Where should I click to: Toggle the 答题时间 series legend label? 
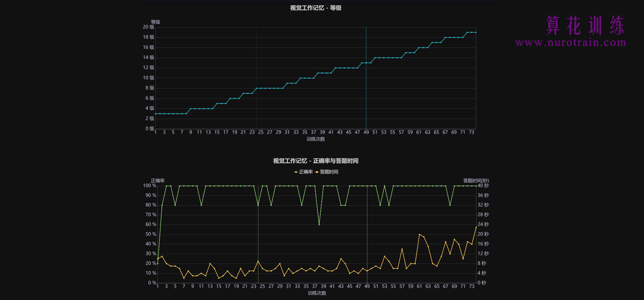coord(329,172)
